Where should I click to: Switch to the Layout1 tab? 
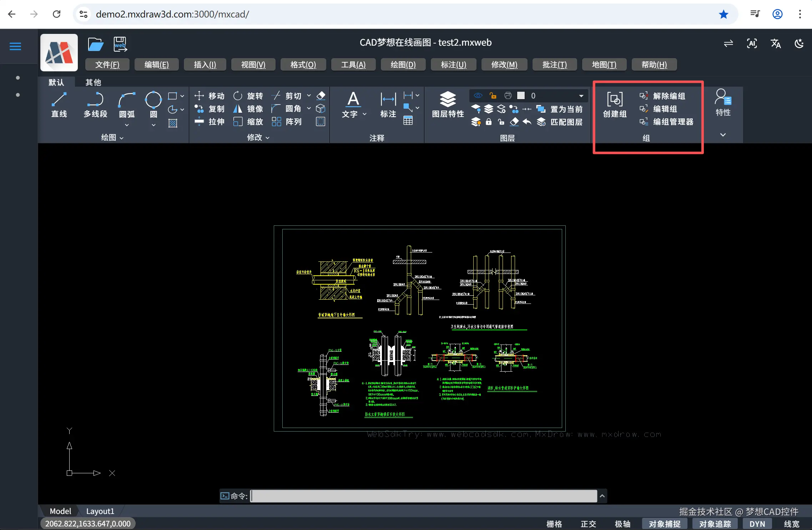(x=100, y=511)
